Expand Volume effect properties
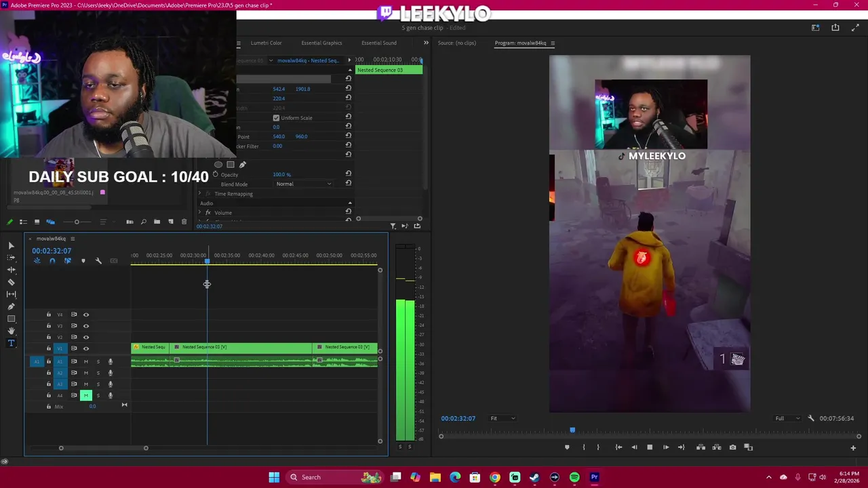The height and width of the screenshot is (488, 868). point(199,213)
